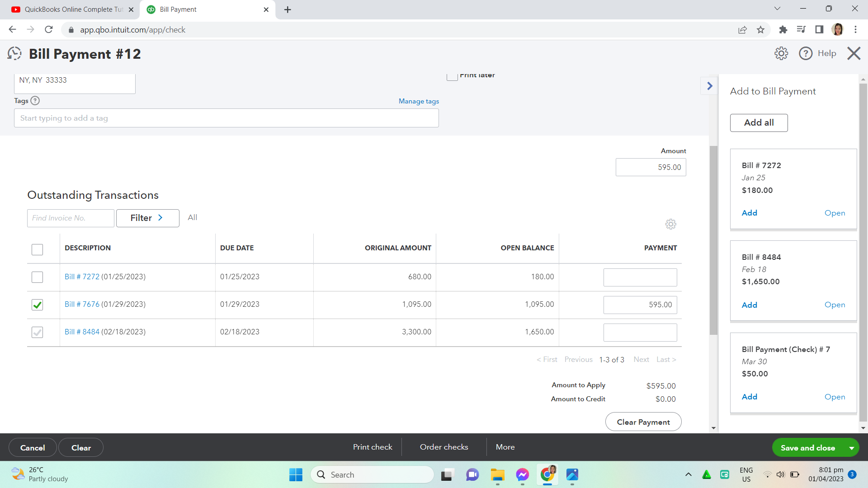The width and height of the screenshot is (868, 488).
Task: Bookmark this page with the star
Action: [760, 30]
